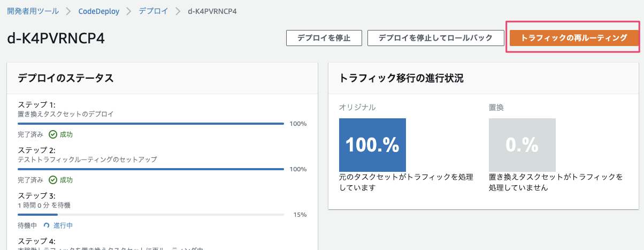This screenshot has width=644, height=250.
Task: Navigate to the デプロイ breadcrumb link
Action: (x=153, y=11)
